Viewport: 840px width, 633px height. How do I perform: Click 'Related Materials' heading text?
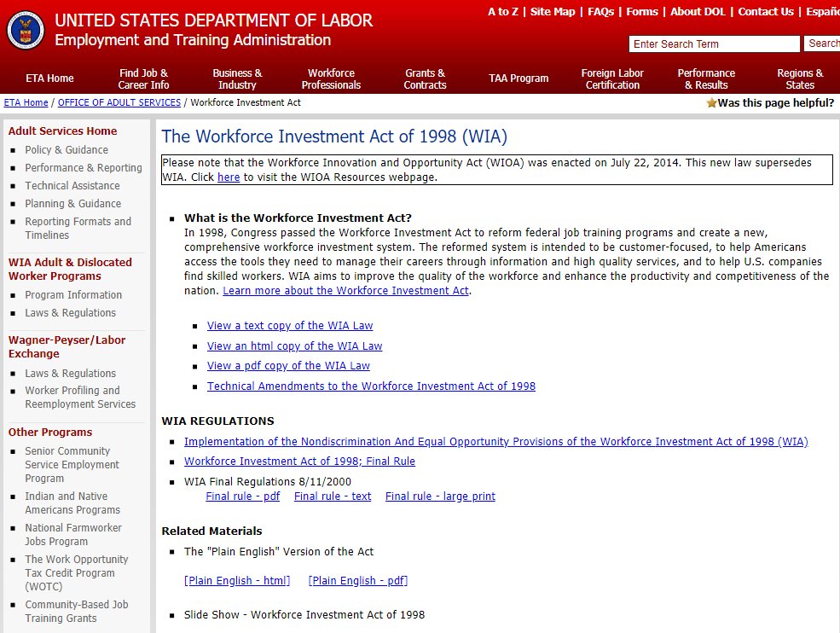tap(212, 531)
